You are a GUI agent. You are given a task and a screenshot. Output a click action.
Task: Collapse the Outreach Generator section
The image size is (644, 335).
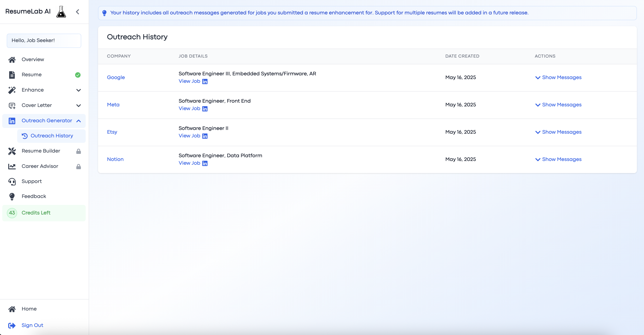[79, 121]
